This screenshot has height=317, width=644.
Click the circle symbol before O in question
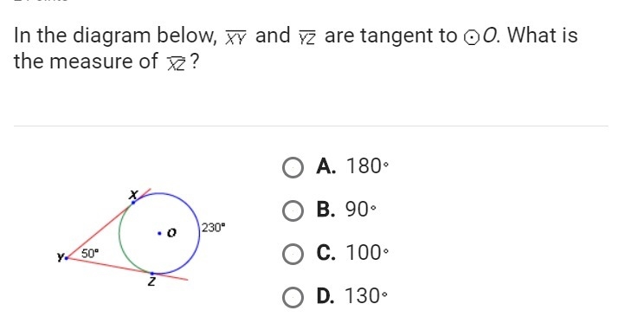click(x=472, y=38)
